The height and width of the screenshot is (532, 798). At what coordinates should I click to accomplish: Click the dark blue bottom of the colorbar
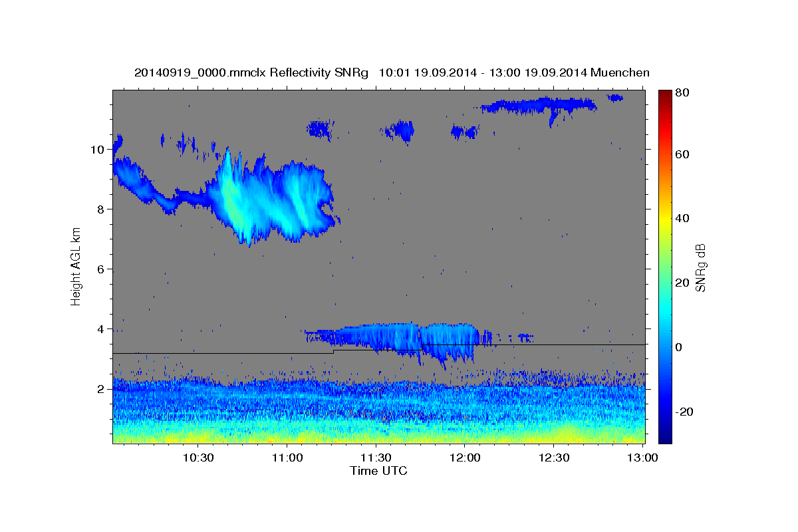click(666, 438)
